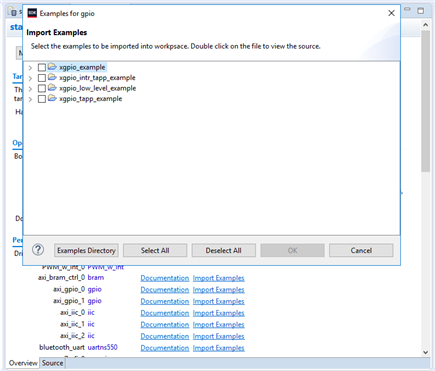Open Import Examples link for axi_iic_1
The height and width of the screenshot is (371, 435).
pos(219,325)
